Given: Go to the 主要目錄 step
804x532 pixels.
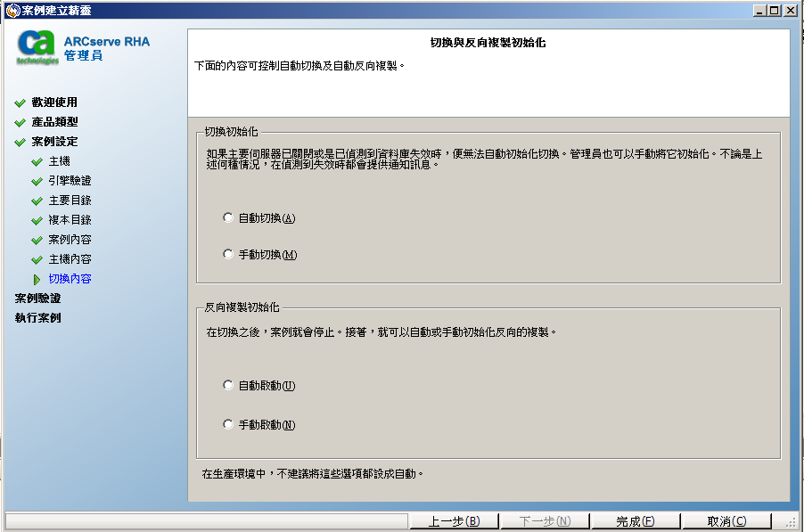Looking at the screenshot, I should (x=70, y=200).
